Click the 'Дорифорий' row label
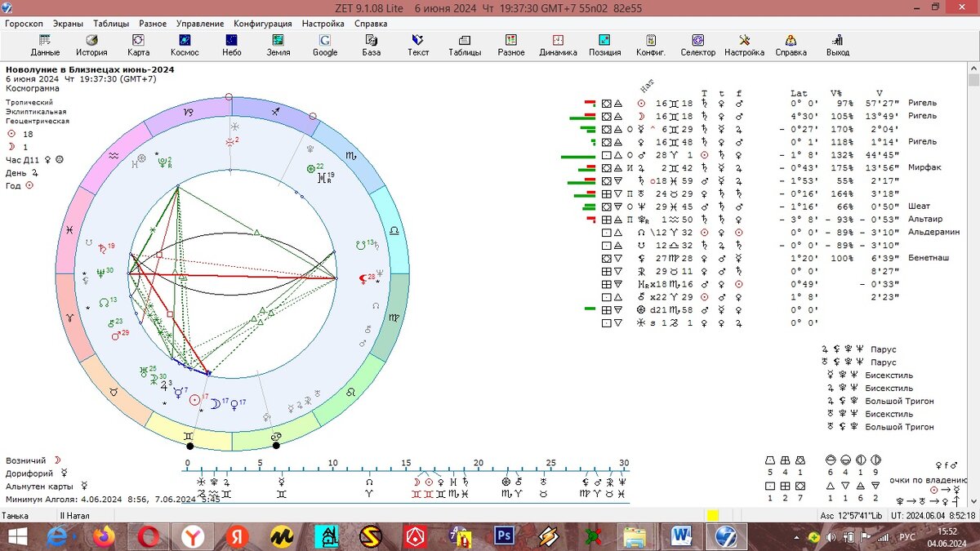This screenshot has width=980, height=551. [29, 473]
